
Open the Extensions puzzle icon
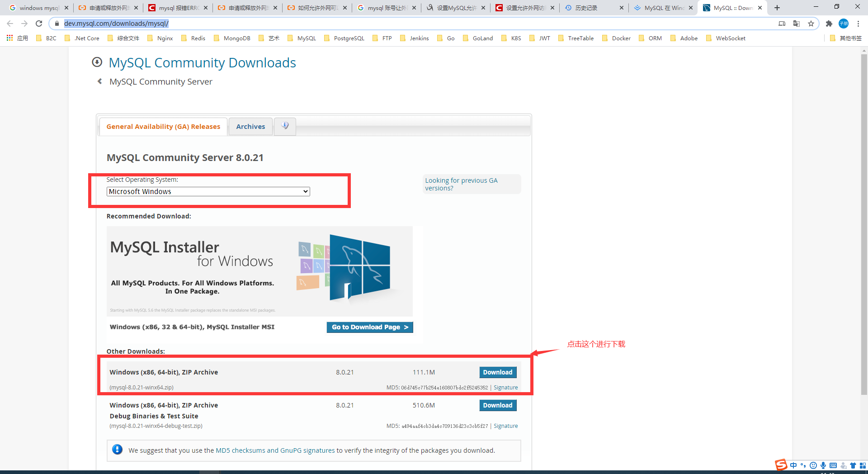pos(829,24)
